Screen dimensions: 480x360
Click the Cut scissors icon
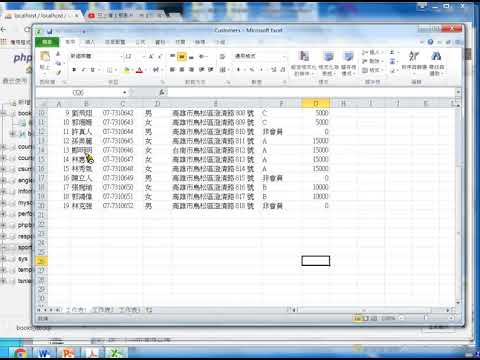point(58,54)
